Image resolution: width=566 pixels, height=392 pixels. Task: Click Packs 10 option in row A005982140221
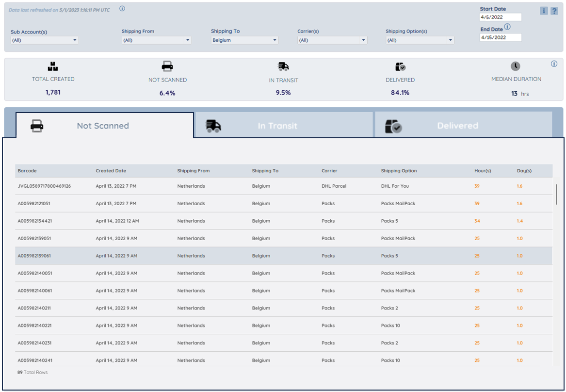tap(390, 326)
